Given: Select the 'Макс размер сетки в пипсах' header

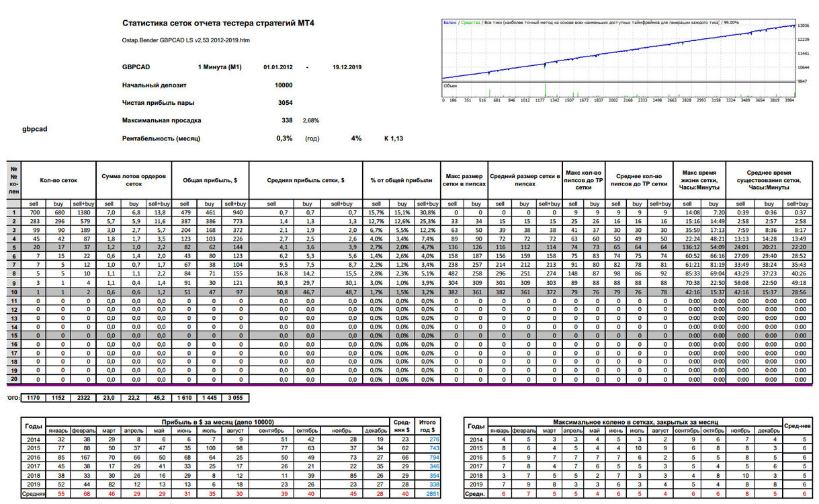Looking at the screenshot, I should click(x=464, y=180).
